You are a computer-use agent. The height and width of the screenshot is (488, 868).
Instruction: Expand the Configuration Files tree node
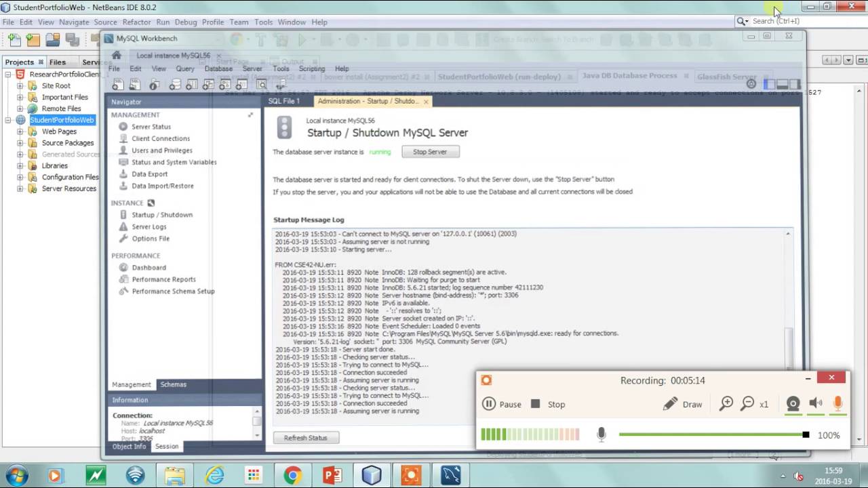tap(20, 178)
